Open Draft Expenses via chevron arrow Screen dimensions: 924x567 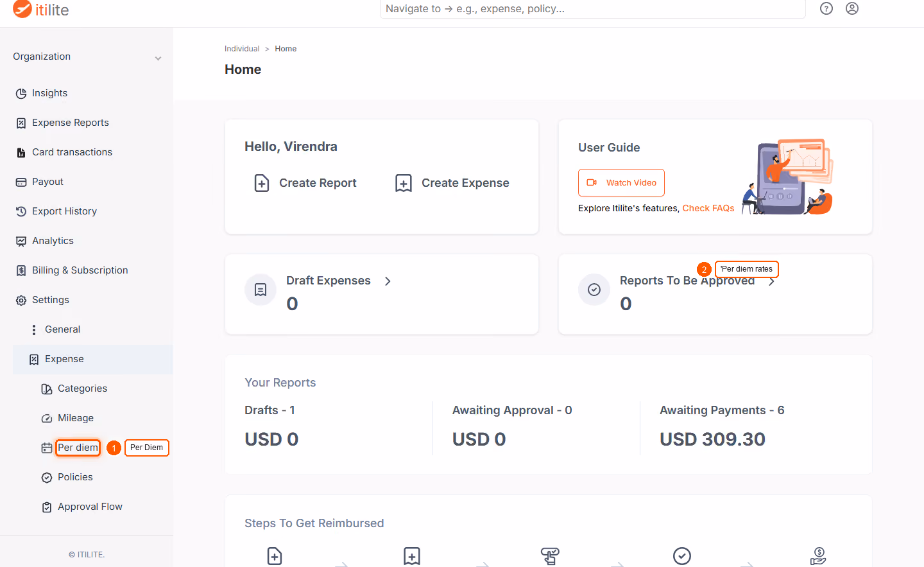coord(388,281)
